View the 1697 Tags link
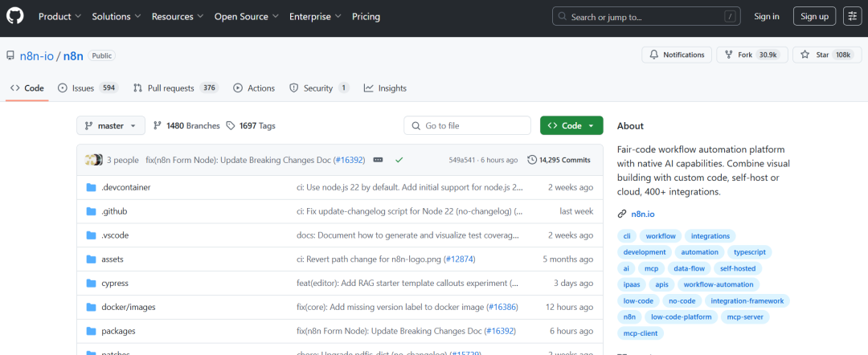 [x=251, y=125]
